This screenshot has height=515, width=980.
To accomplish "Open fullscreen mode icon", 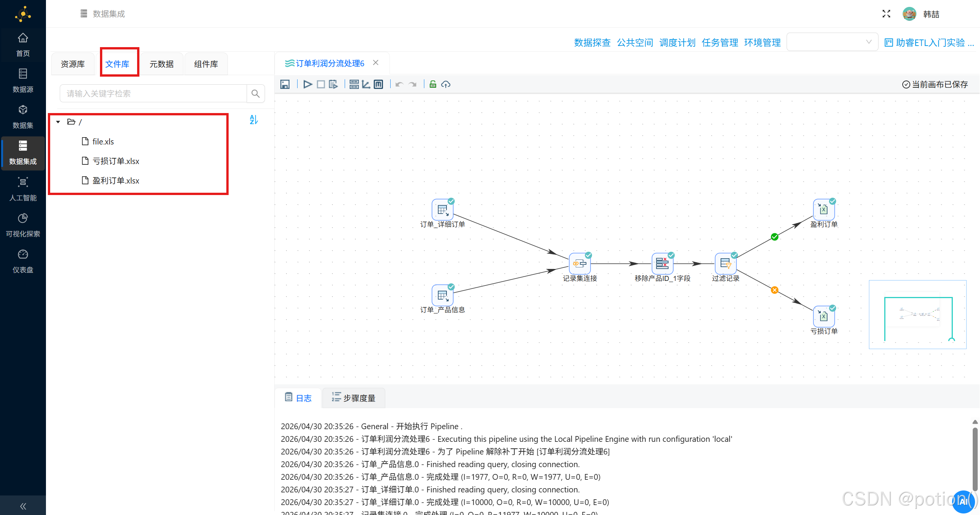I will point(886,14).
